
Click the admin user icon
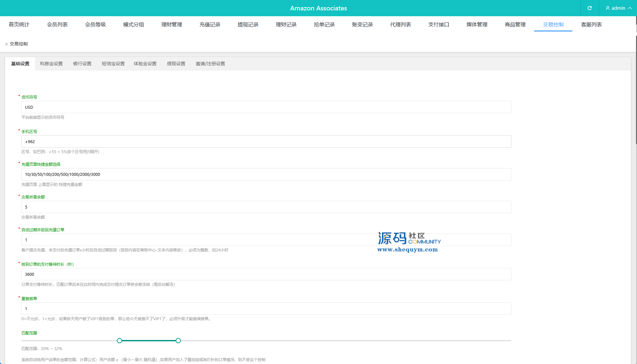click(x=607, y=8)
